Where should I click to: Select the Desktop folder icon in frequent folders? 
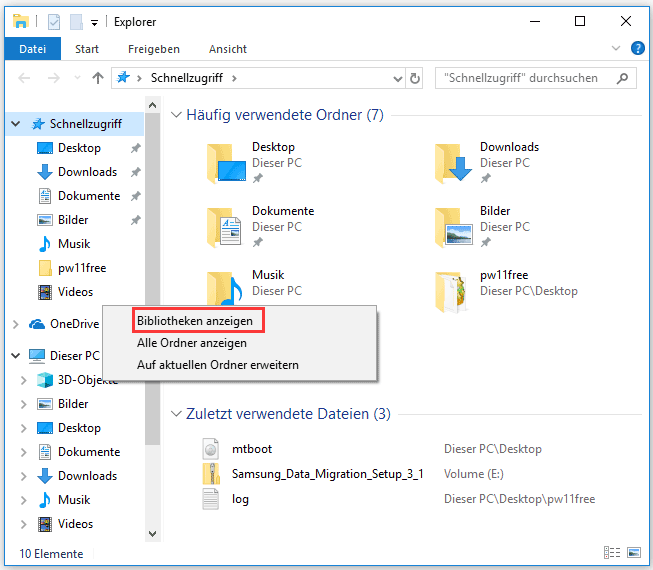227,163
